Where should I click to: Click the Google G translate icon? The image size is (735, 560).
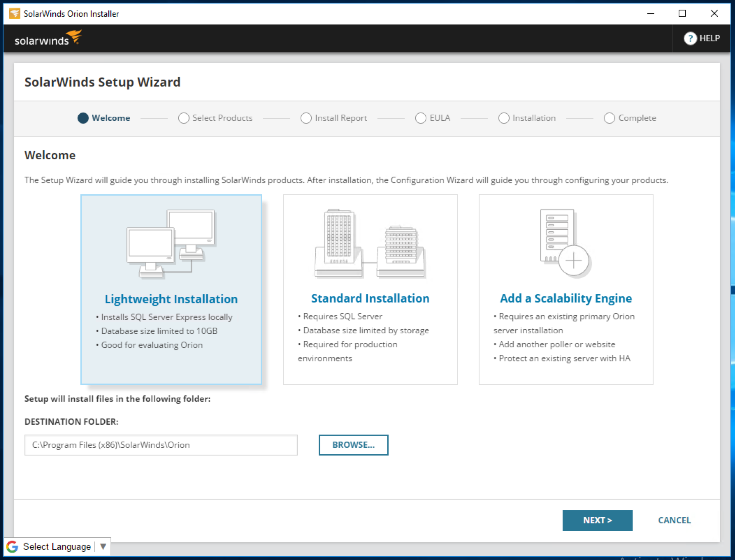(12, 547)
